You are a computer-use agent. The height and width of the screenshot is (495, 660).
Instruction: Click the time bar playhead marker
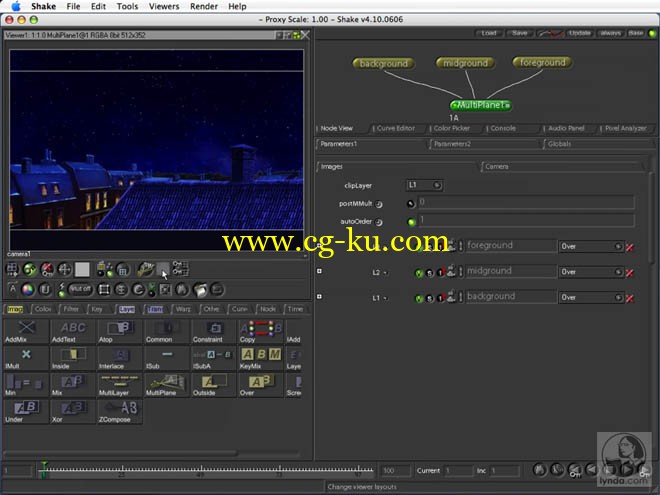(44, 470)
